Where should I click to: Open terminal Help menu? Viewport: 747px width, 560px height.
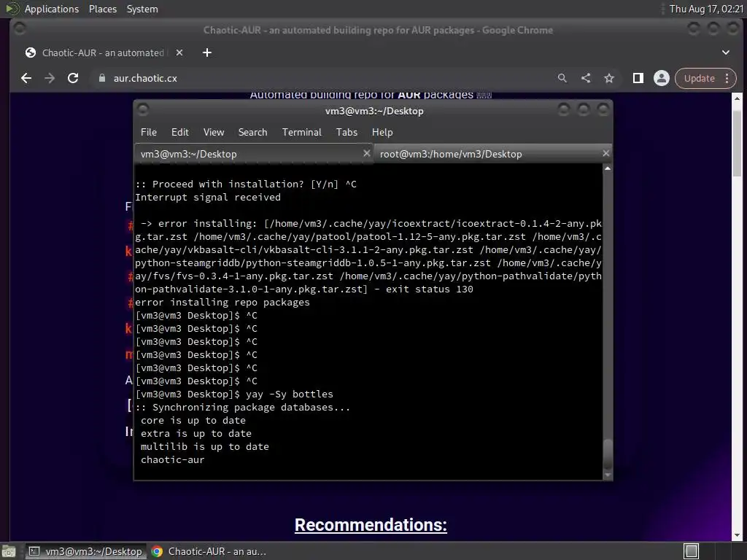382,132
